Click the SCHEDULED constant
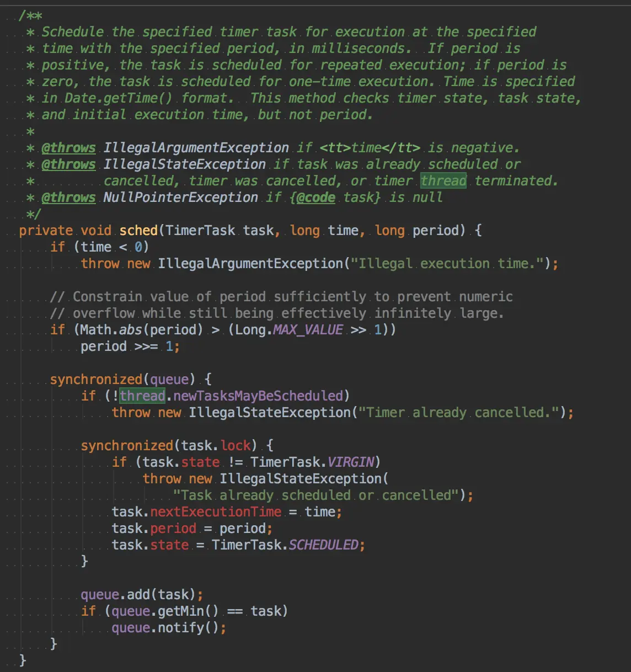Image resolution: width=631 pixels, height=672 pixels. point(324,545)
